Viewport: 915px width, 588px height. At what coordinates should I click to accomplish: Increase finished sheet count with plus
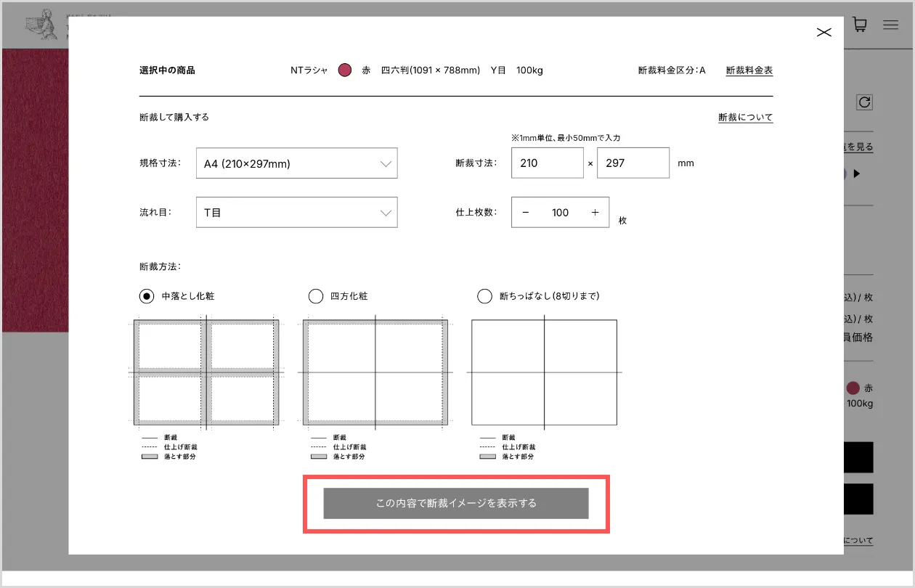595,213
